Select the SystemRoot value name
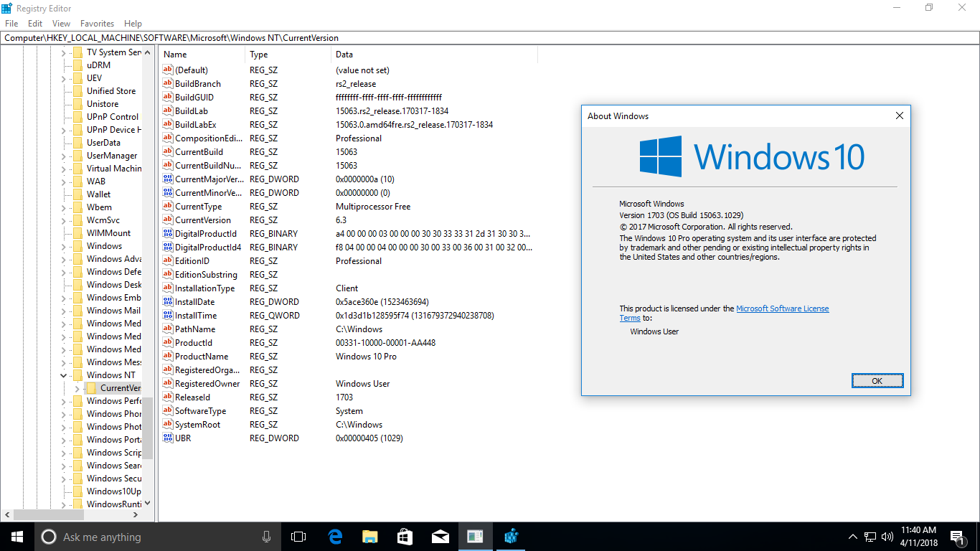The image size is (980, 551). (197, 425)
